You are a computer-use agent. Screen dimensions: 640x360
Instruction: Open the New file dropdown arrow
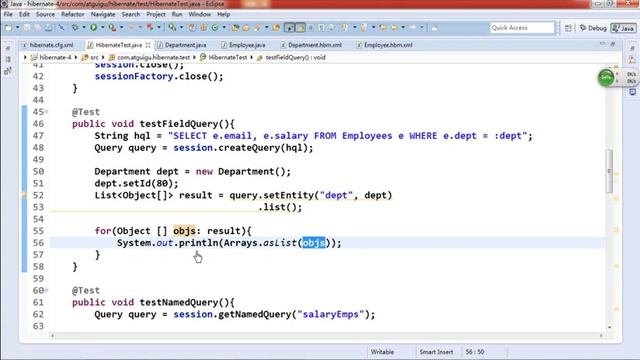(17, 28)
